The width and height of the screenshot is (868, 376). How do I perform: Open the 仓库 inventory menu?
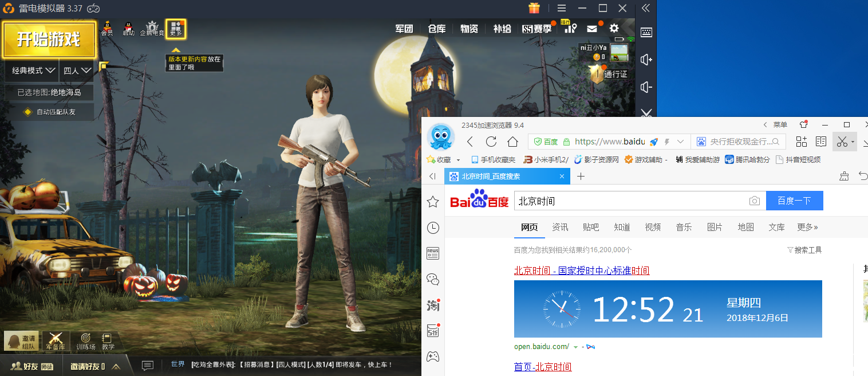point(437,29)
